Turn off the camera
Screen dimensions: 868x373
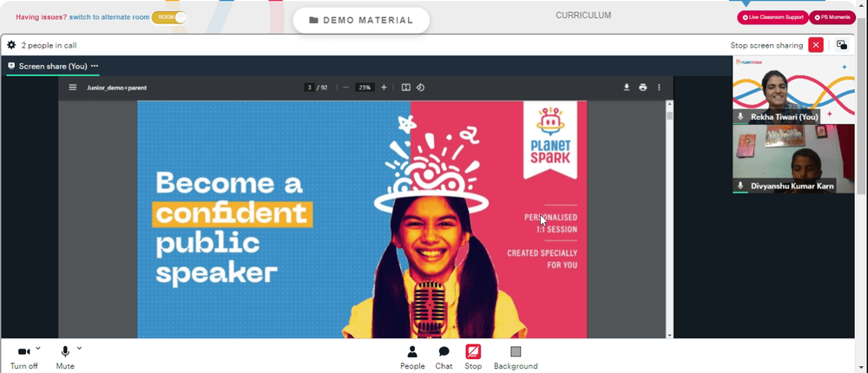click(23, 357)
